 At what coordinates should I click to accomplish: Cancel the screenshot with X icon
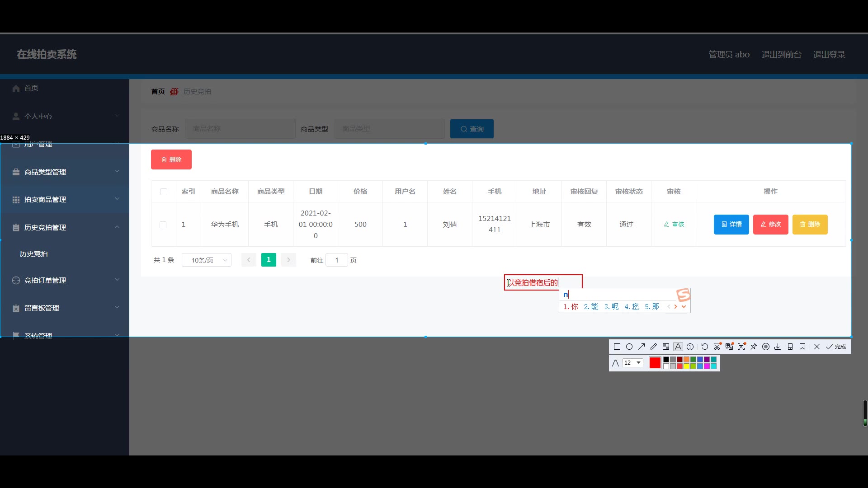coord(817,347)
